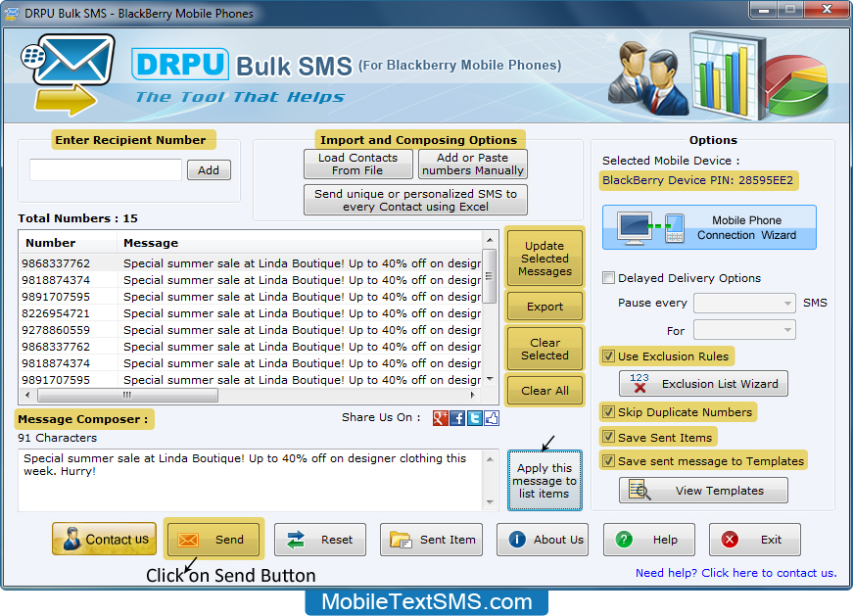
Task: Click the Exit button
Action: (755, 540)
